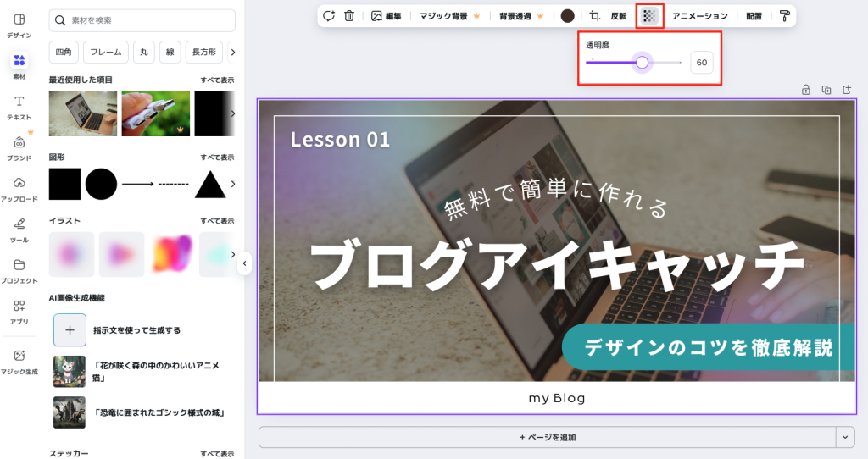Click the transparency checkerboard icon
Screen dimensions: 868x459
(649, 16)
